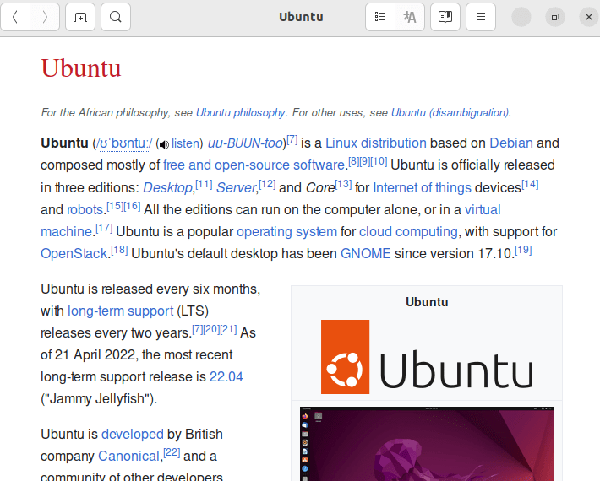Follow the GNOME link
The image size is (600, 481).
point(365,254)
